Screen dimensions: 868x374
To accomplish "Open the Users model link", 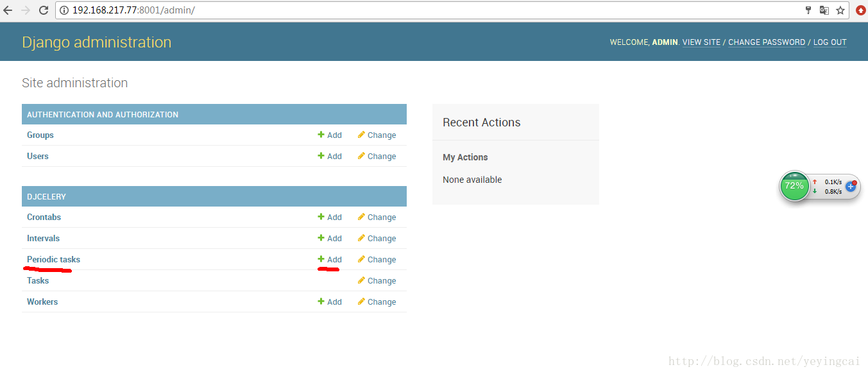I will (38, 156).
